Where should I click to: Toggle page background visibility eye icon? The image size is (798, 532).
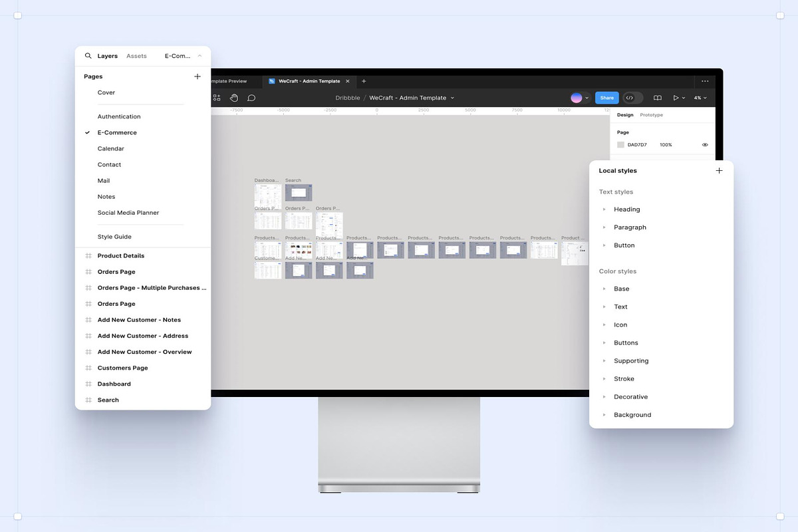pos(705,144)
